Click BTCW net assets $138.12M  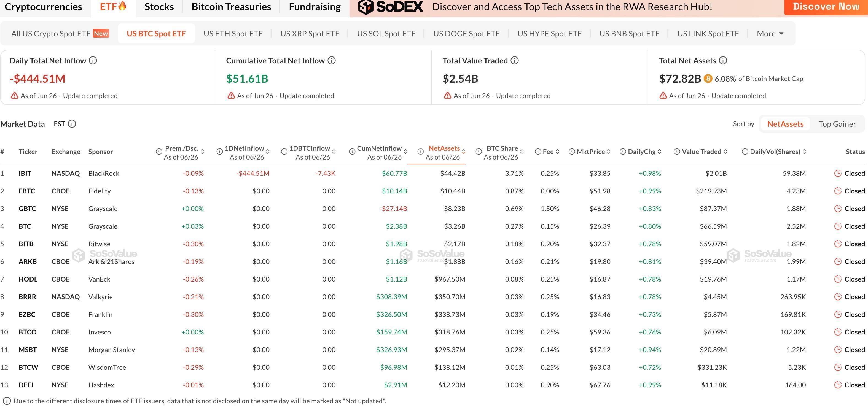pyautogui.click(x=450, y=367)
